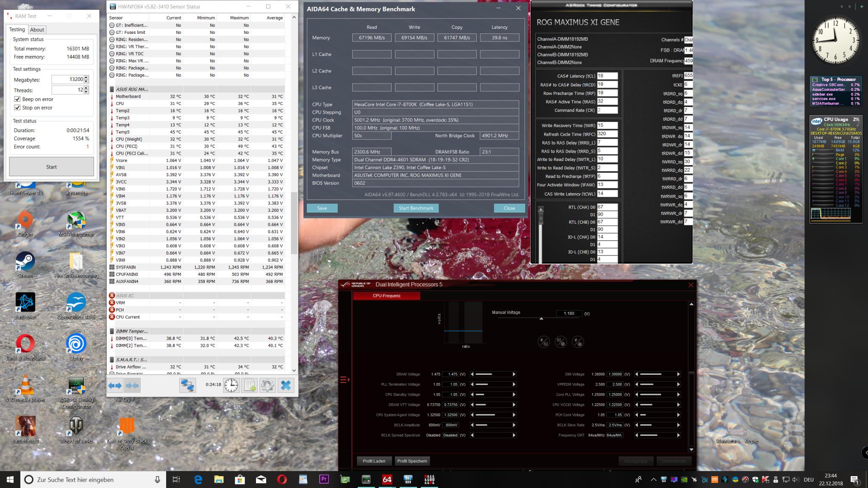Click the HWiNFO log file icon
Image resolution: width=868 pixels, height=488 pixels.
250,385
